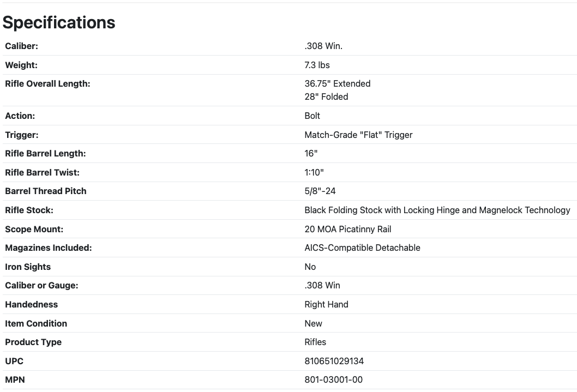Click the 5/8"-24 thread pitch value

tap(320, 191)
